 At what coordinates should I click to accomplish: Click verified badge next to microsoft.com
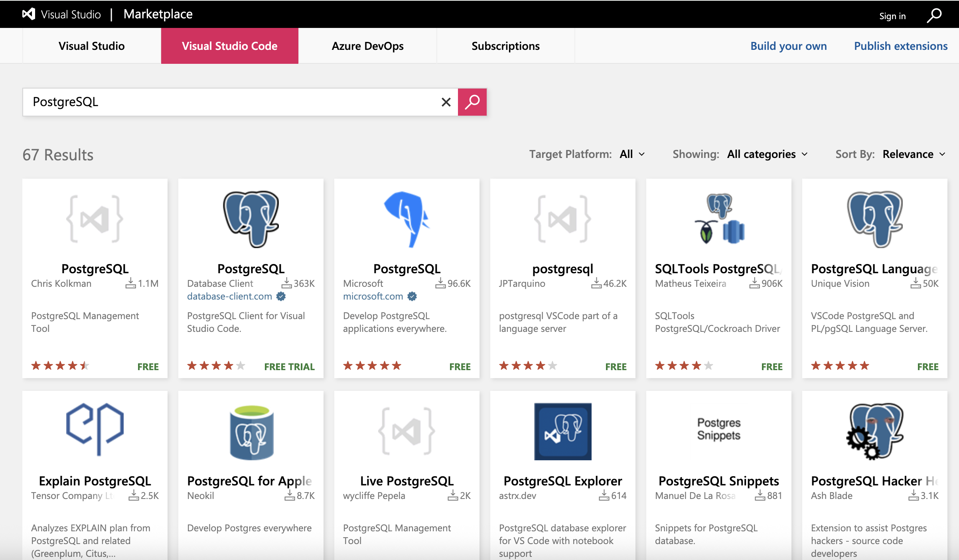tap(412, 296)
